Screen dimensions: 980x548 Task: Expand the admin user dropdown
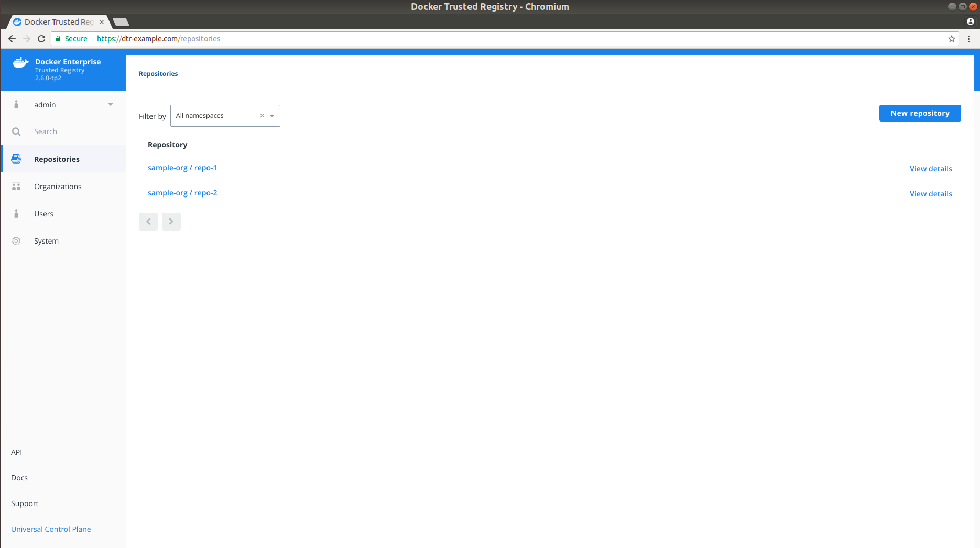110,104
